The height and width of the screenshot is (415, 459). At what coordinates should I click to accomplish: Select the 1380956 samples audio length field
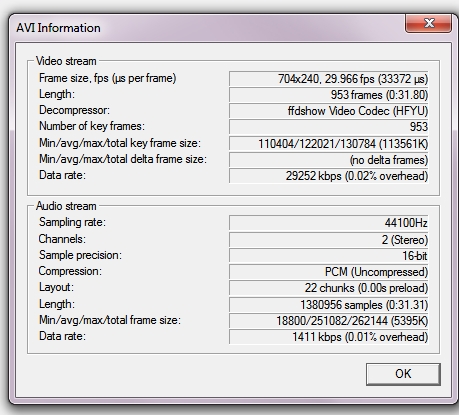(x=329, y=305)
